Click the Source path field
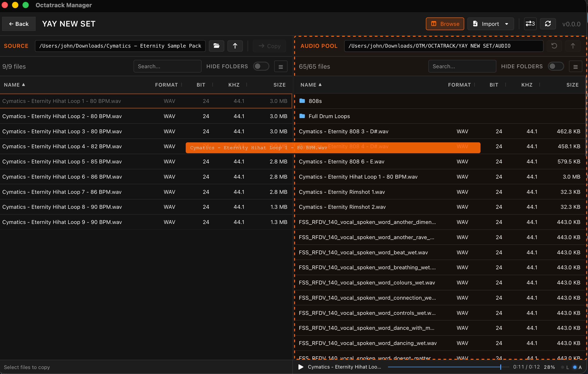 [120, 46]
